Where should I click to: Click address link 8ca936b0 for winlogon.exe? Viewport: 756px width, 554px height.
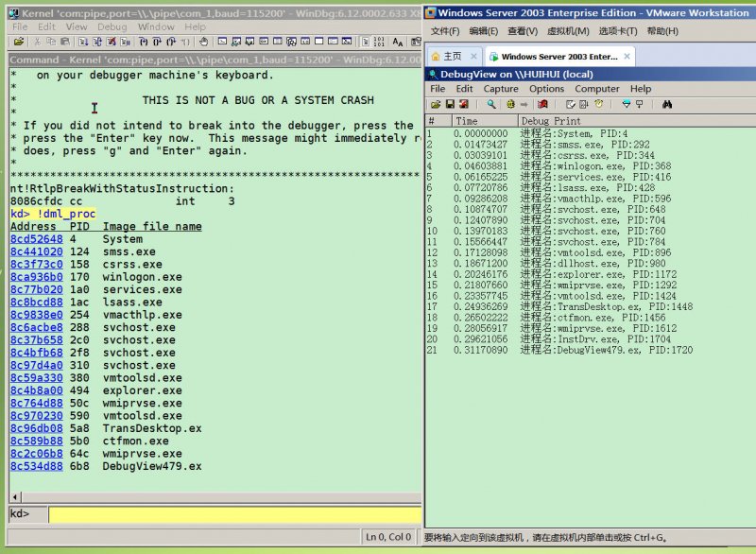[x=37, y=277]
